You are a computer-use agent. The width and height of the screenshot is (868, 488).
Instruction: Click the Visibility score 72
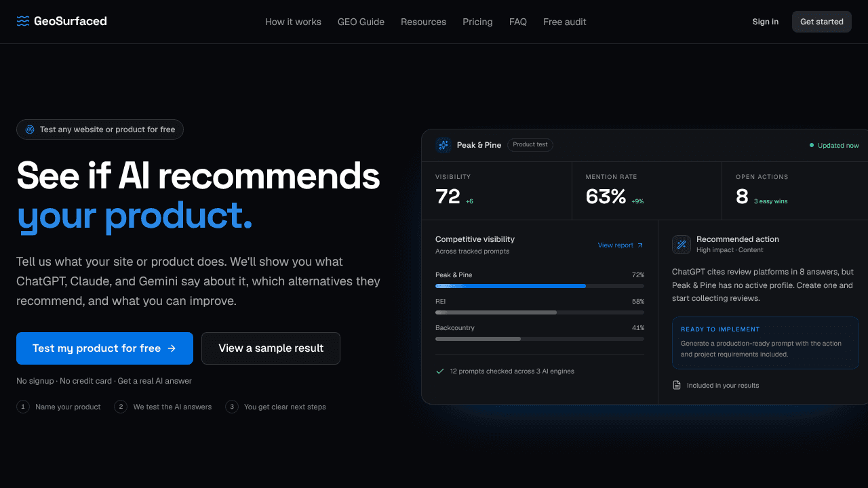coord(448,197)
